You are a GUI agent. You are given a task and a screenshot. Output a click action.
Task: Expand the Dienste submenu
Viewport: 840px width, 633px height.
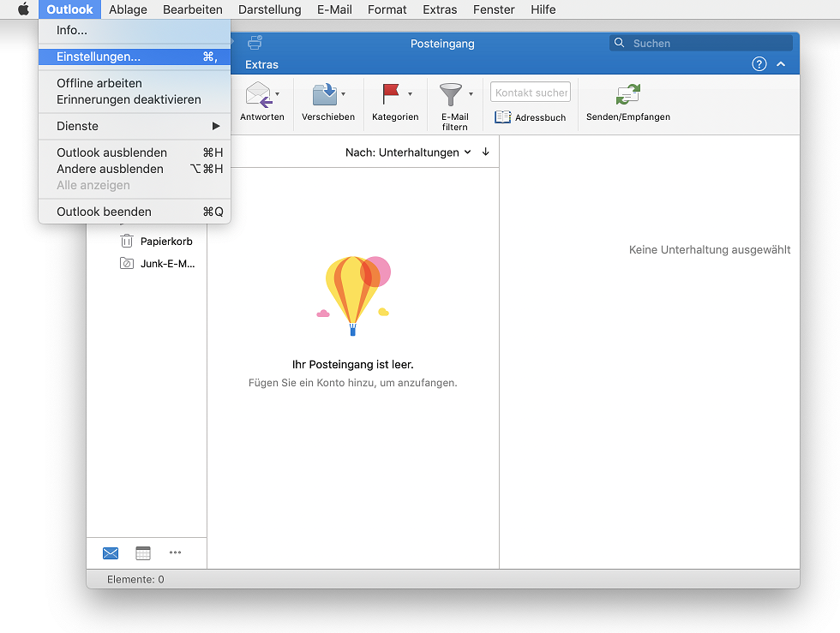[x=135, y=127]
